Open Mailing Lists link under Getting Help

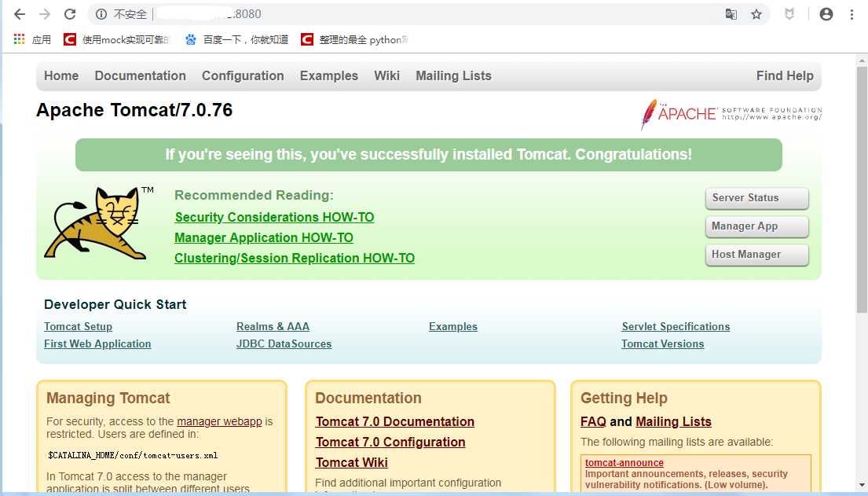pyautogui.click(x=673, y=422)
